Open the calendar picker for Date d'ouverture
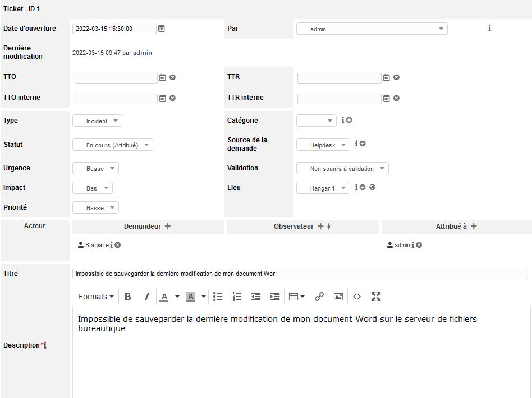Viewport: 532px width, 398px height. pos(162,29)
